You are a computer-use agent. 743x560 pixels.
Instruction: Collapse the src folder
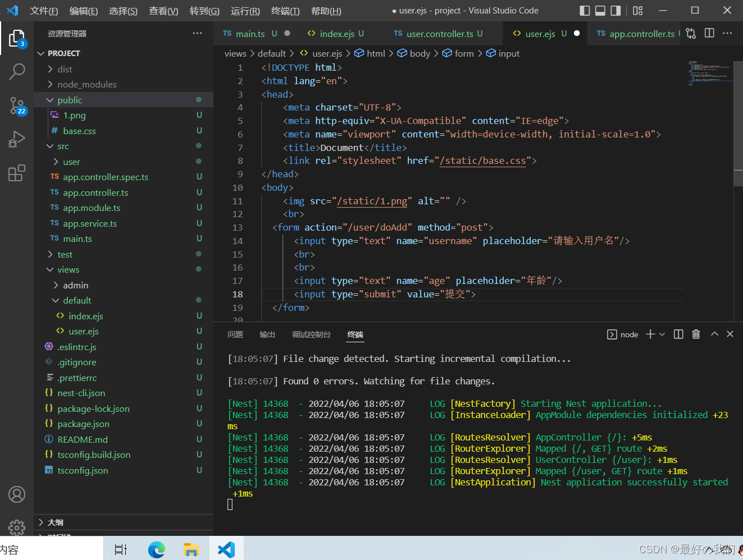pos(124,146)
